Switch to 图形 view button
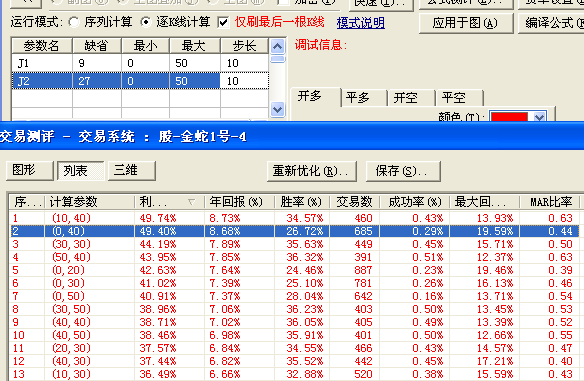The height and width of the screenshot is (381, 584). click(x=30, y=171)
